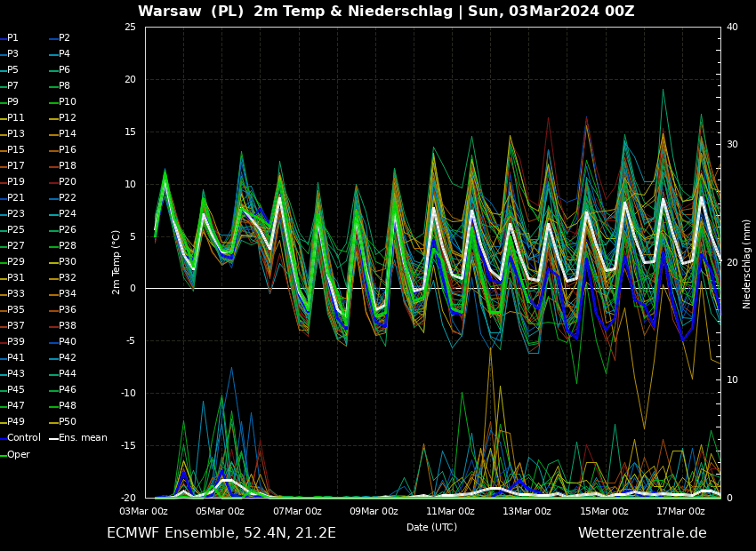Choose legend label 'P18'
The height and width of the screenshot is (551, 756).
(68, 165)
